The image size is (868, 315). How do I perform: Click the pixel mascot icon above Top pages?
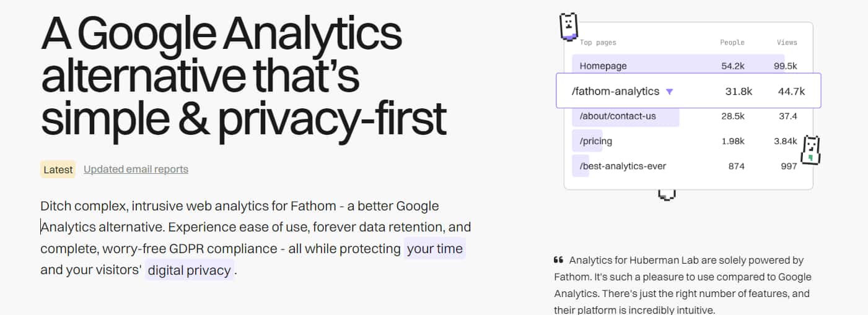pyautogui.click(x=569, y=27)
